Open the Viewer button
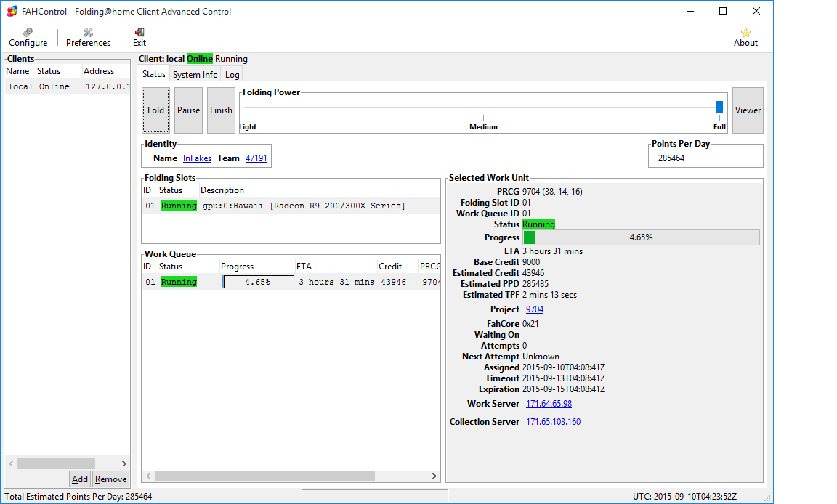Image resolution: width=837 pixels, height=504 pixels. (748, 110)
